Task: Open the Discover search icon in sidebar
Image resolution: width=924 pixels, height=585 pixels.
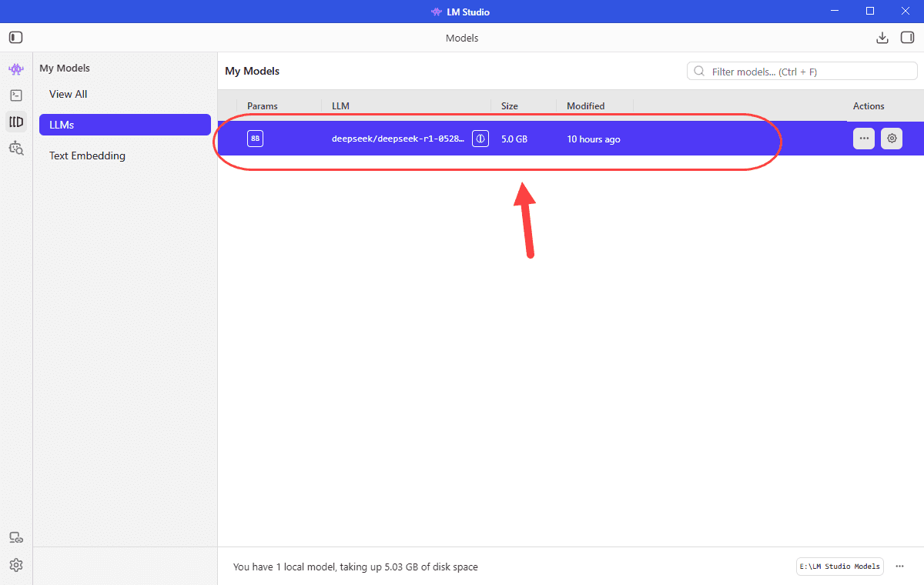Action: (16, 148)
